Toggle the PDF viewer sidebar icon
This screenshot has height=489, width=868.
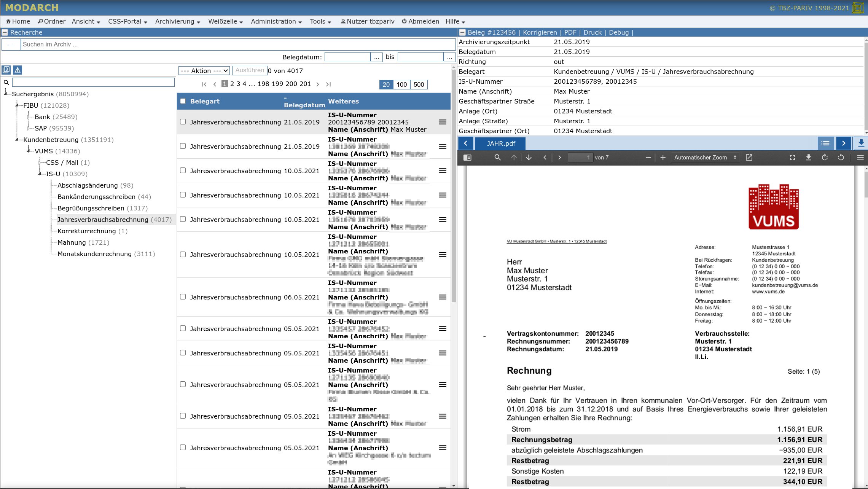(467, 158)
